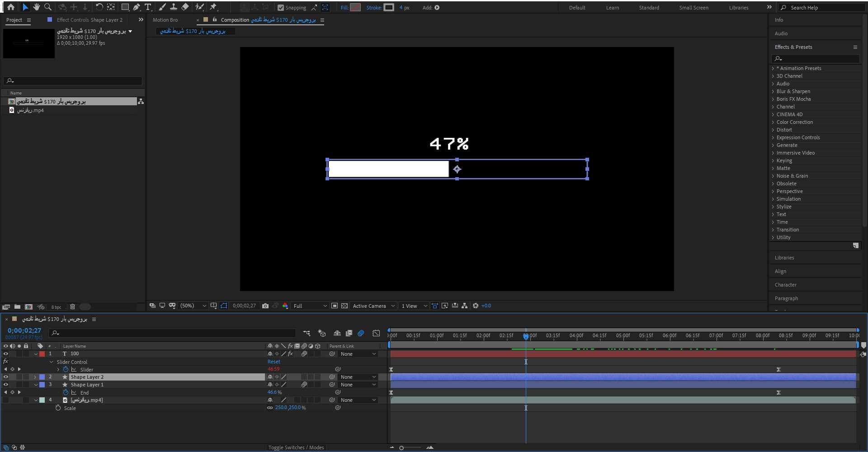Toggle the Slider property stopwatch
868x452 pixels.
coord(66,369)
